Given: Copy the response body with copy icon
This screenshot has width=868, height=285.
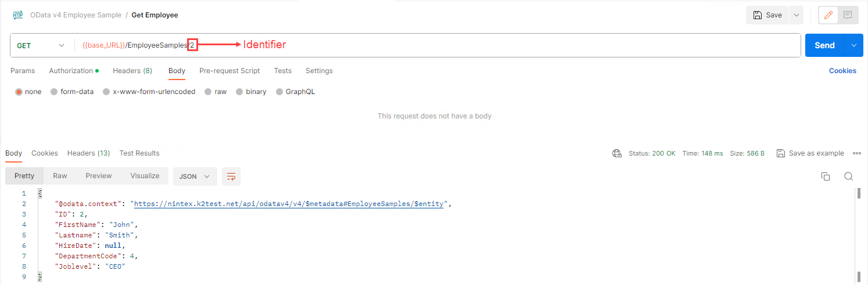Looking at the screenshot, I should 825,176.
